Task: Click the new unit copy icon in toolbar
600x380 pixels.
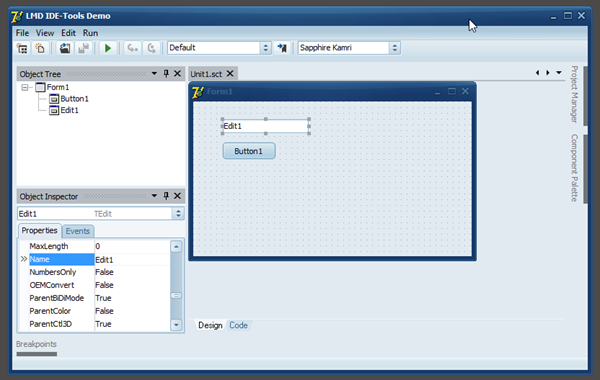Action: coord(40,48)
